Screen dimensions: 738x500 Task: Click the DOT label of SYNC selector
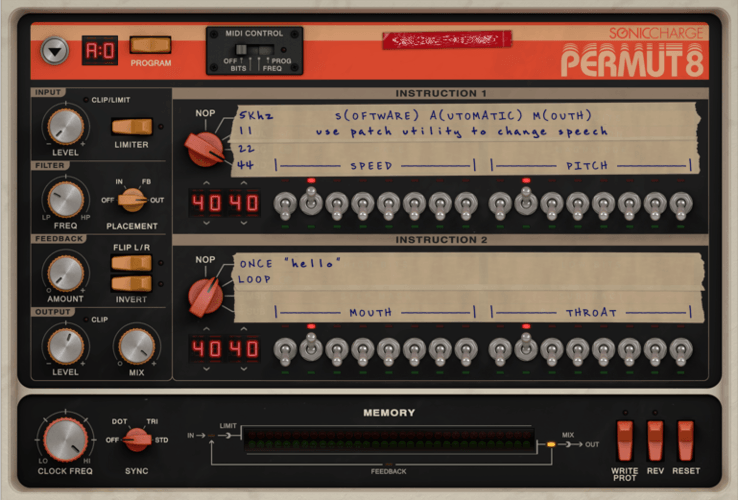[x=119, y=421]
